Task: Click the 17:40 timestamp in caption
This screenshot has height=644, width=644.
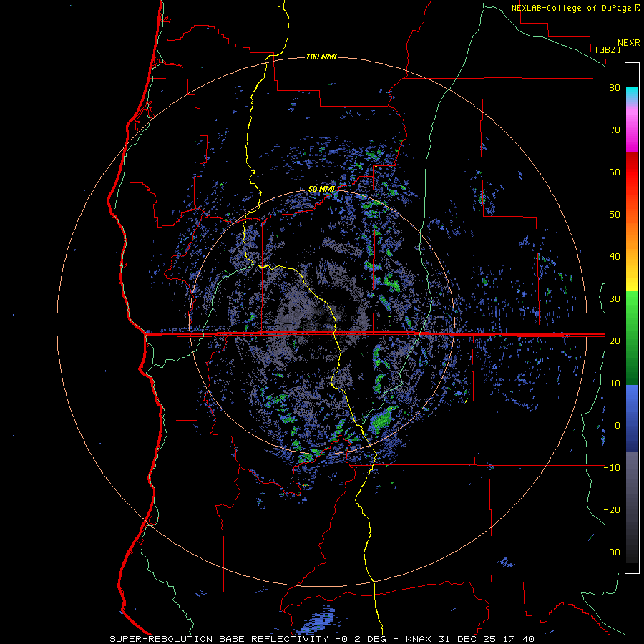Action: click(518, 639)
